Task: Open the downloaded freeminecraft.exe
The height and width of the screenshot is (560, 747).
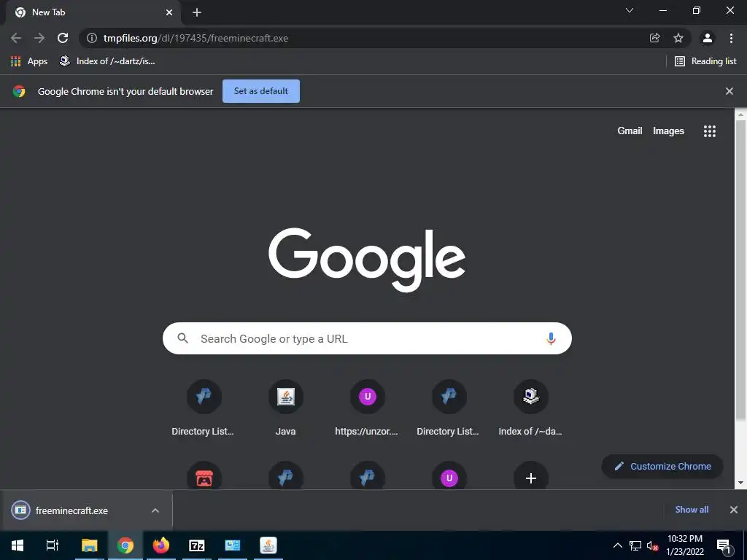Action: click(x=71, y=510)
